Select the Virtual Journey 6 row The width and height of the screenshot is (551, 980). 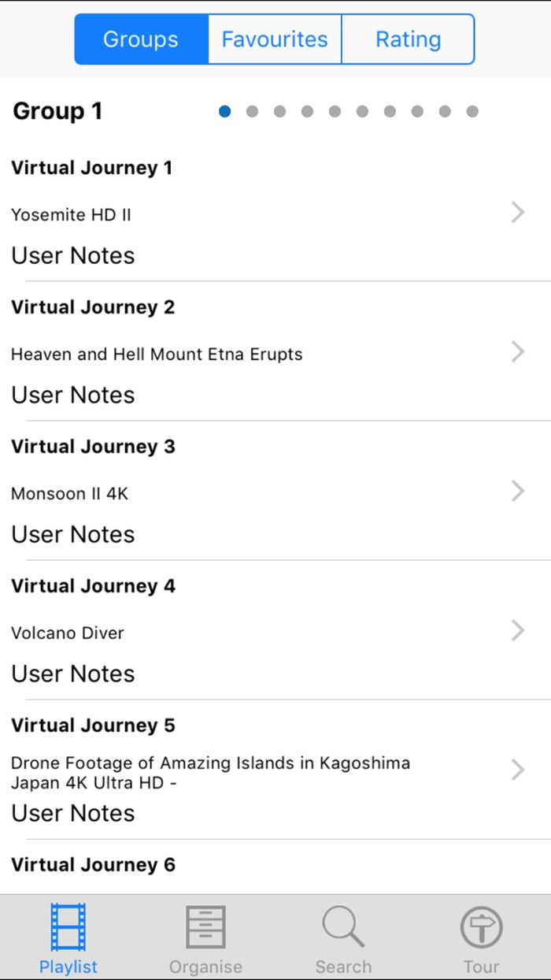coord(92,864)
